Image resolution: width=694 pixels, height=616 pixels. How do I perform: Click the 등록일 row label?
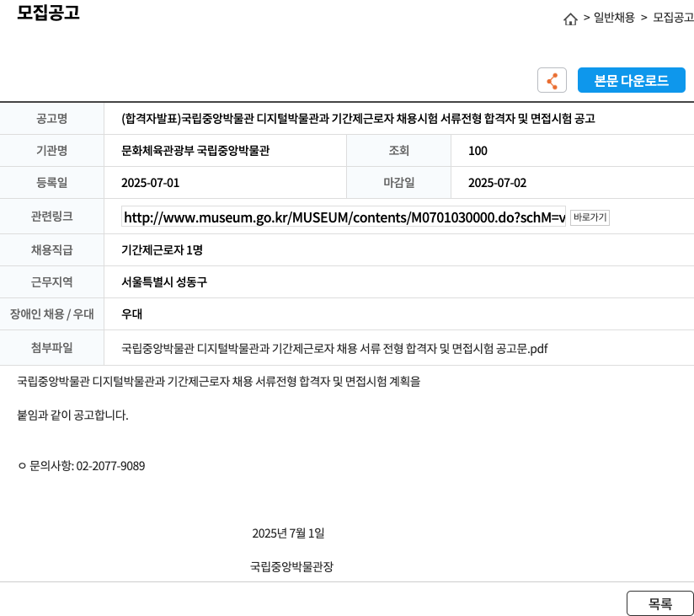tap(51, 183)
